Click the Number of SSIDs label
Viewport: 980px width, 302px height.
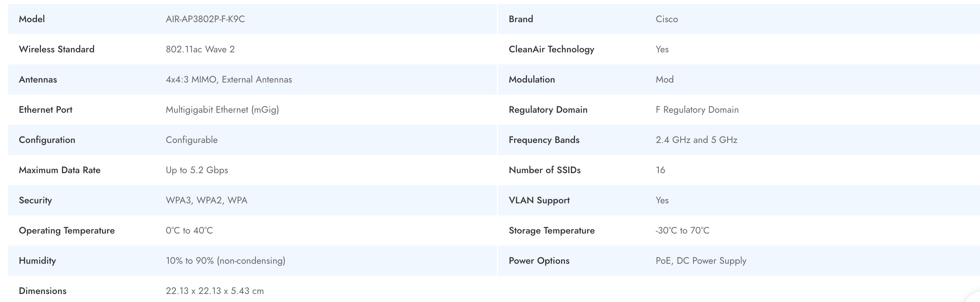(x=544, y=170)
